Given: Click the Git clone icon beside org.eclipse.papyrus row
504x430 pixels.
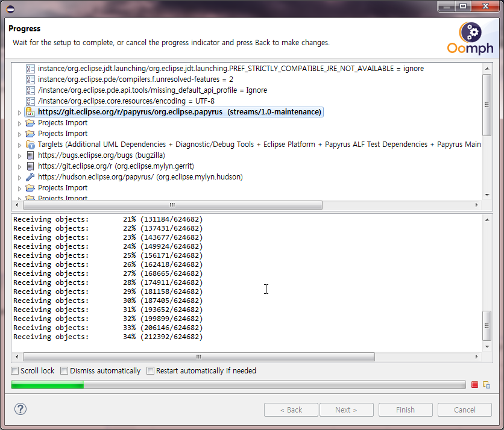Looking at the screenshot, I should click(x=30, y=112).
